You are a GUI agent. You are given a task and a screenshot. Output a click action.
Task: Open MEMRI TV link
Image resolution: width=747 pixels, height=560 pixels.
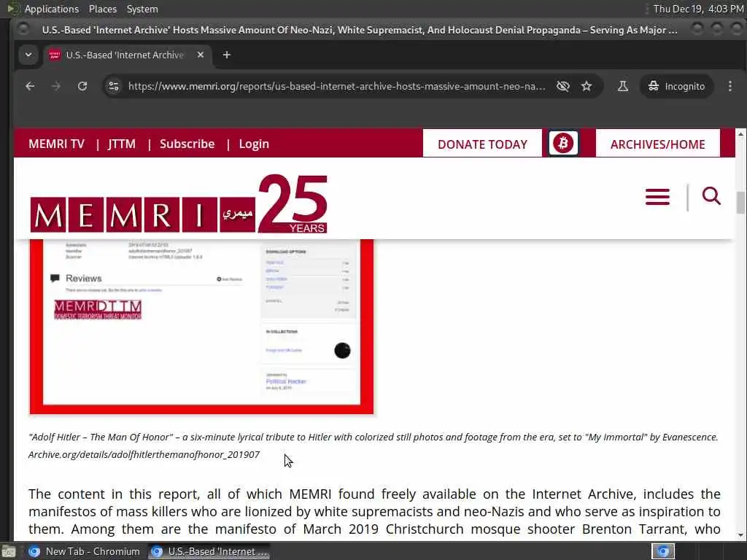[56, 144]
